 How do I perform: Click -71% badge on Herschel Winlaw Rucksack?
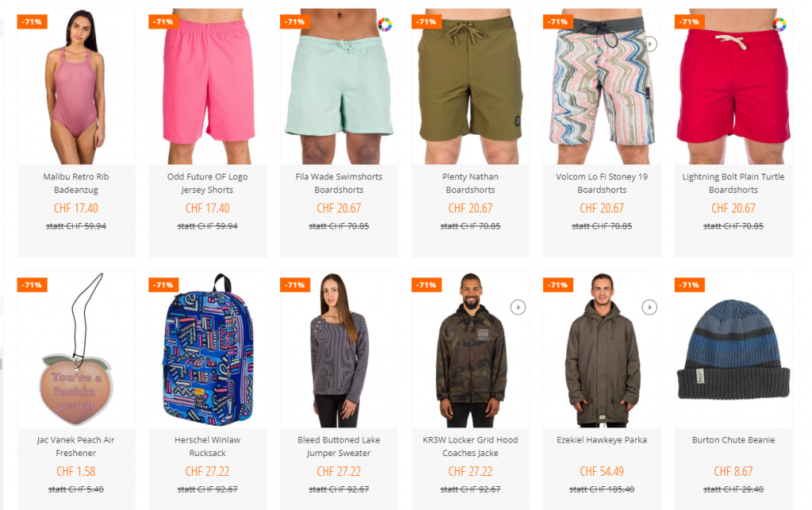[163, 285]
